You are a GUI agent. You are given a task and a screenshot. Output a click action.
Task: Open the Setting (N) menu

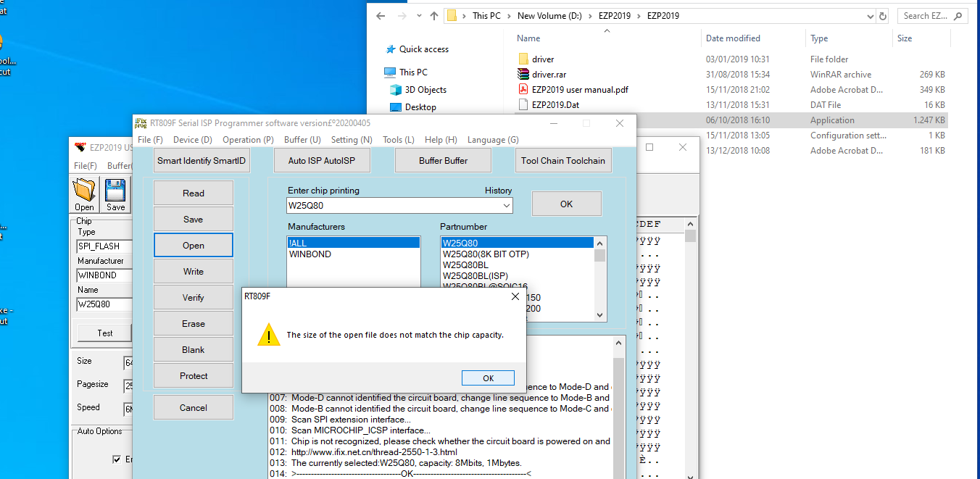click(352, 140)
